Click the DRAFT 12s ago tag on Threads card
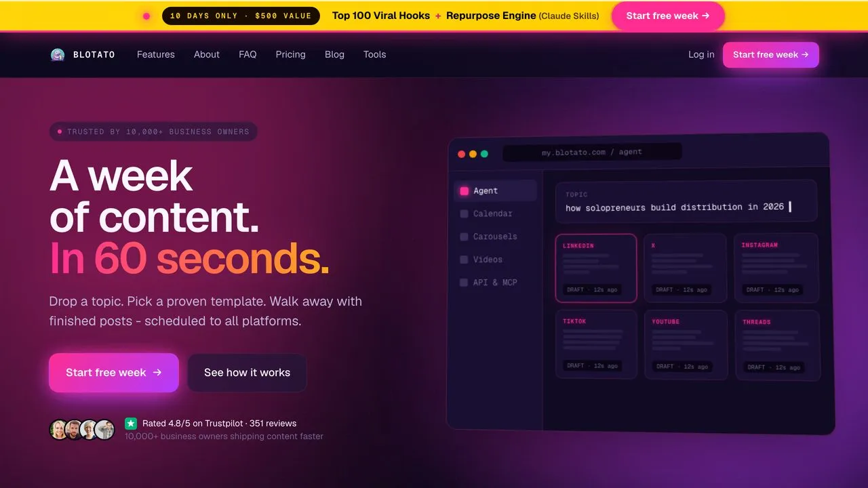868x488 pixels. pos(774,367)
